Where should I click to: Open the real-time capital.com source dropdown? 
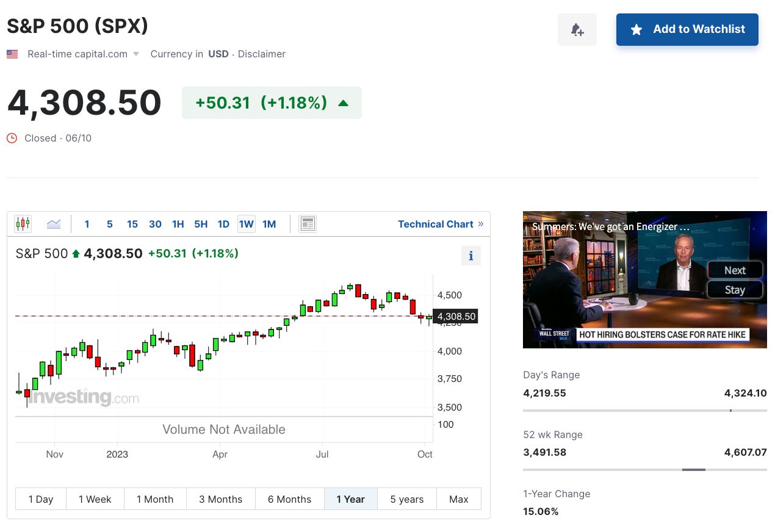click(83, 54)
